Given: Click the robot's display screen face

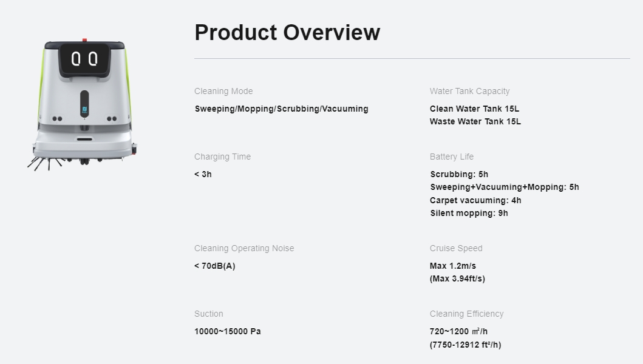Looking at the screenshot, I should point(84,60).
